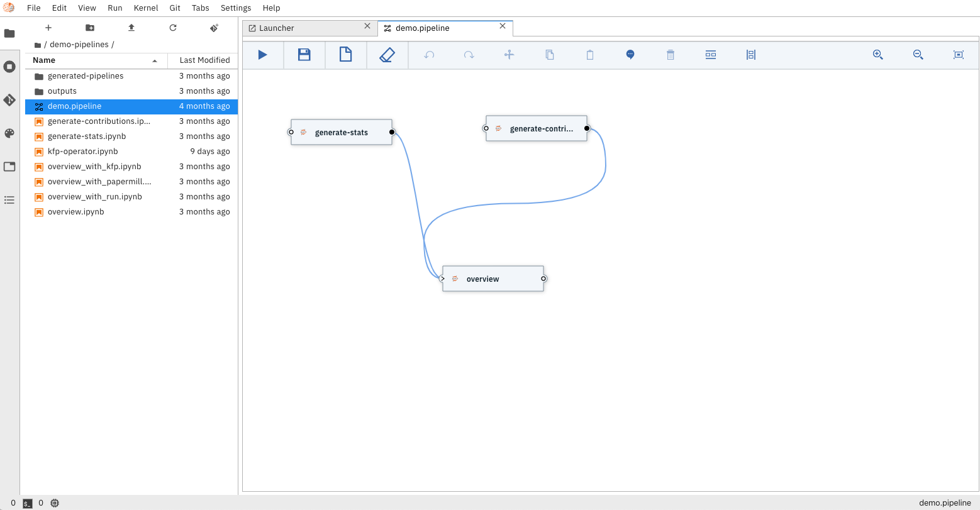
Task: Refresh the file list icon
Action: (x=173, y=28)
